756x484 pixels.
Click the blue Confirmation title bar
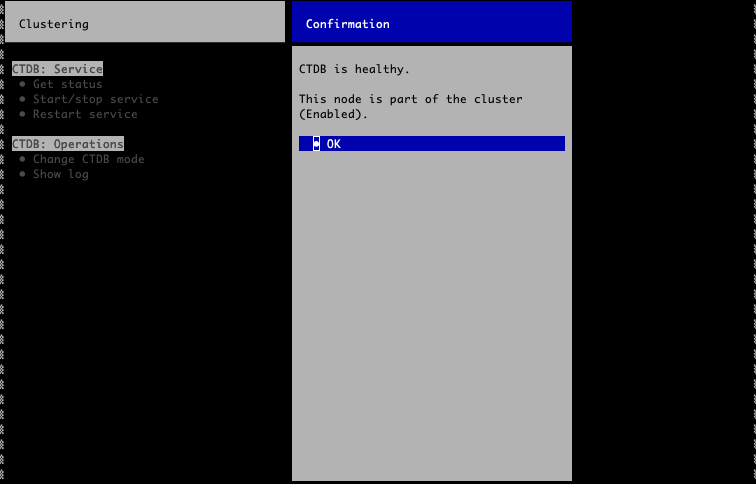[431, 23]
